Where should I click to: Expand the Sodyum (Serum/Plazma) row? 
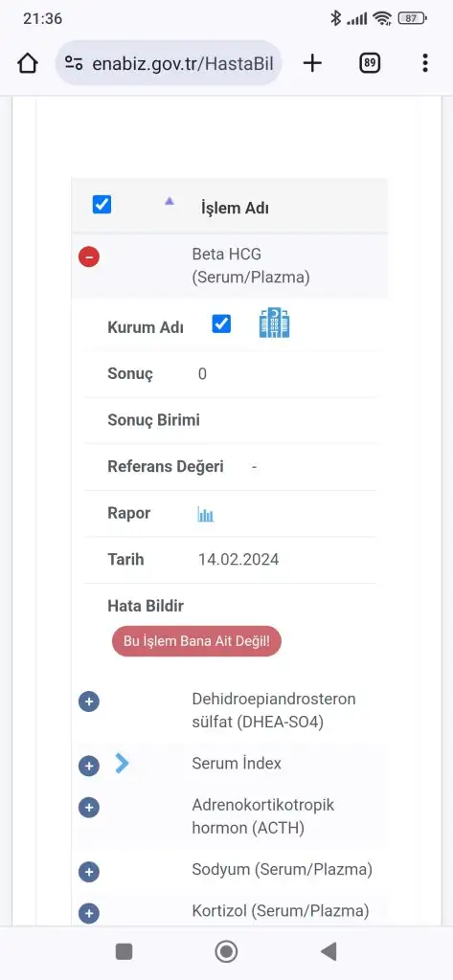(x=89, y=871)
